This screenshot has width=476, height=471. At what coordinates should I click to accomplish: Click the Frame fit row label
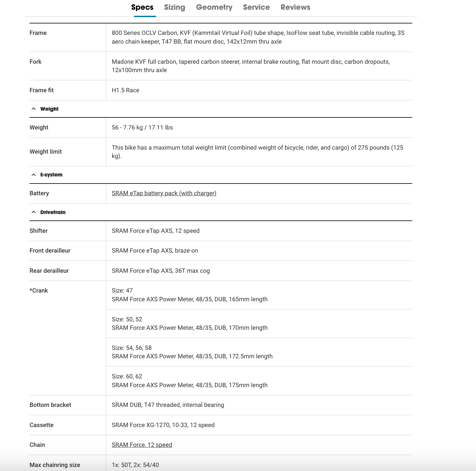42,90
